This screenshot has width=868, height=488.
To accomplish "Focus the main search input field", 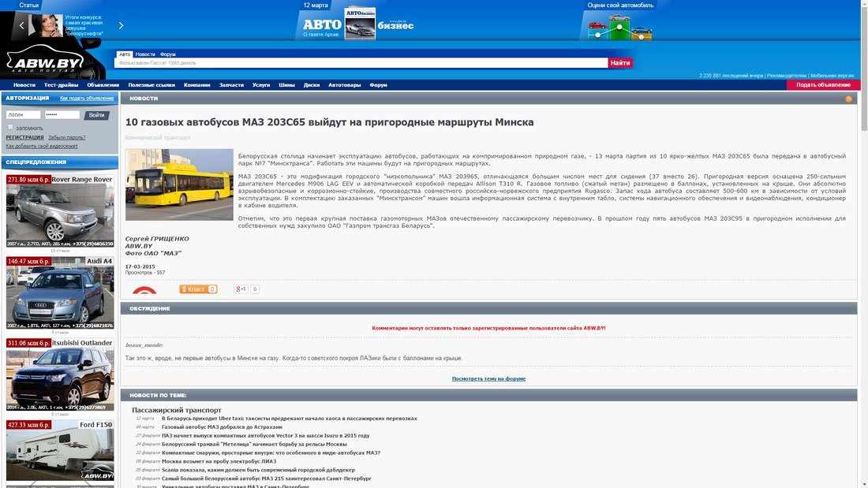I will (361, 62).
